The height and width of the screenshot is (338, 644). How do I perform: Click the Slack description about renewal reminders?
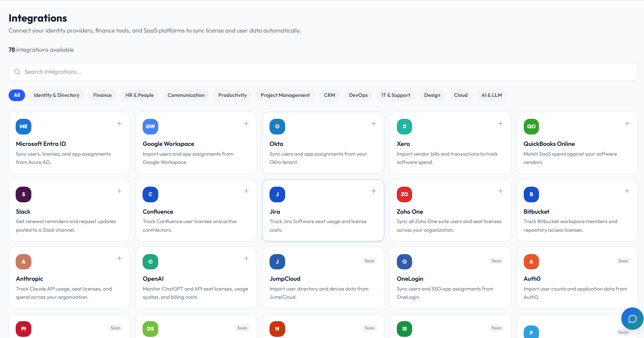point(66,226)
